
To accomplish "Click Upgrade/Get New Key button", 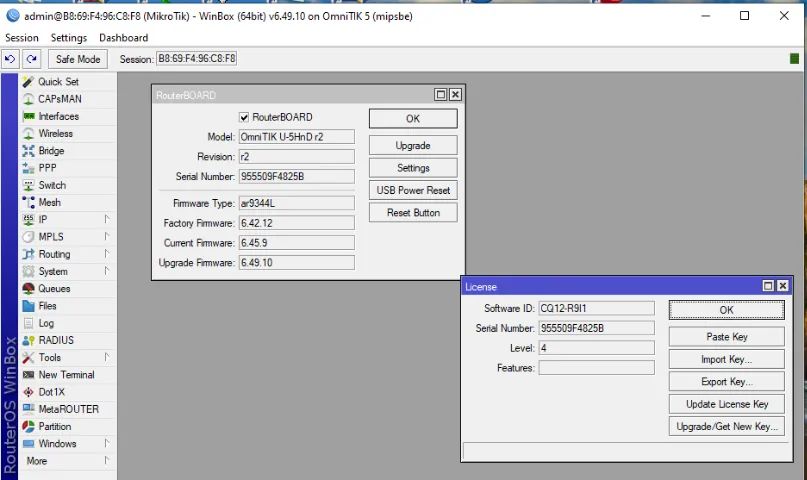I will coord(727,426).
